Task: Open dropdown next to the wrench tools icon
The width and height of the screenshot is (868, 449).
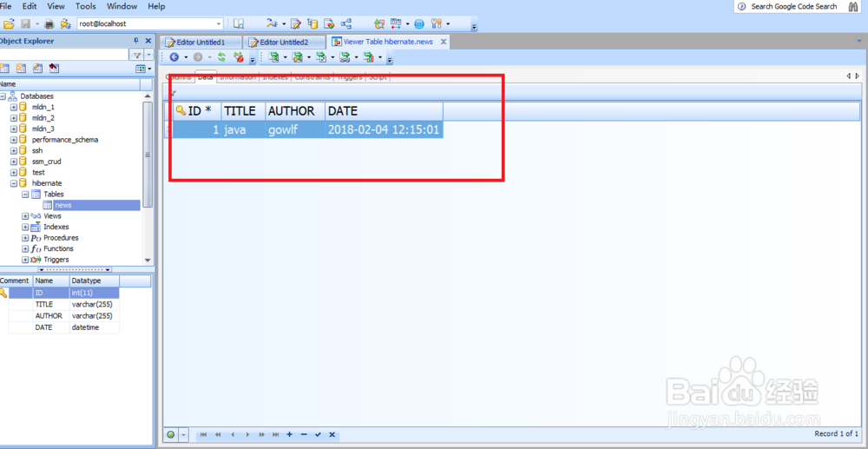Action: point(448,23)
